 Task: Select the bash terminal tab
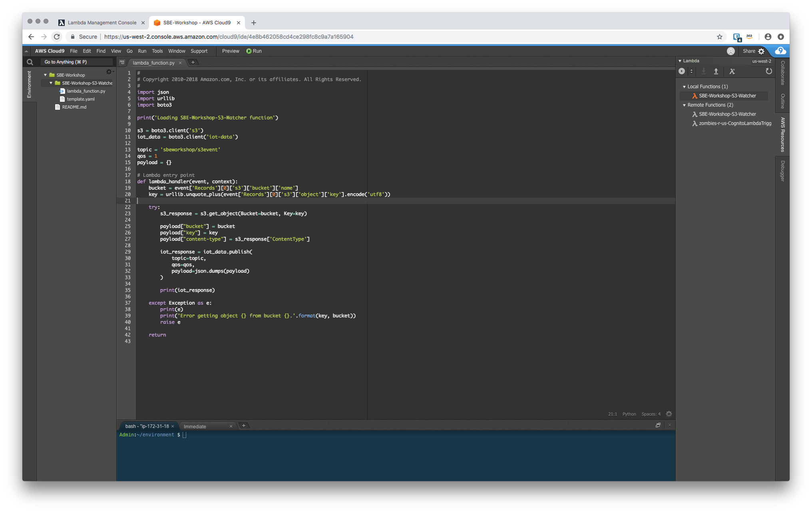(148, 426)
